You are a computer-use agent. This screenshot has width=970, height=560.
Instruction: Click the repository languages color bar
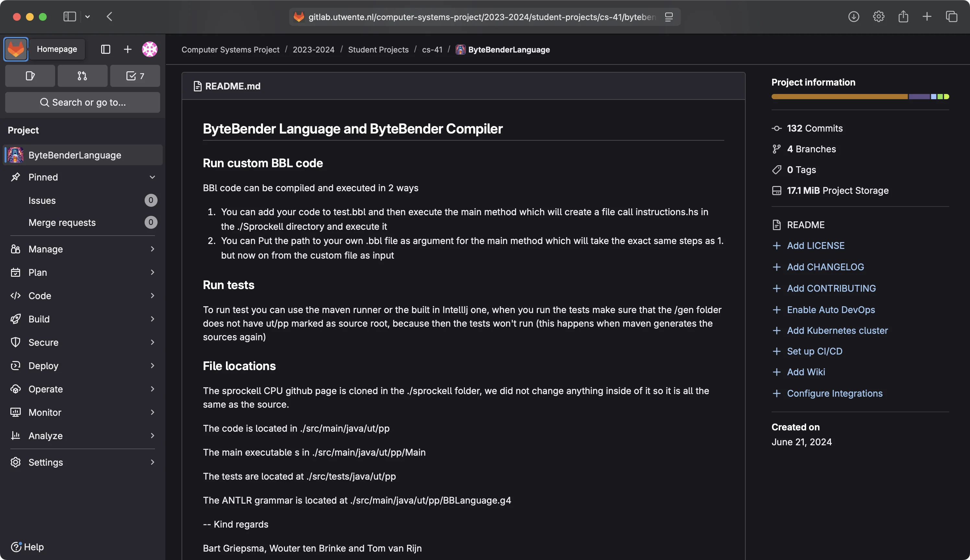[x=860, y=97]
